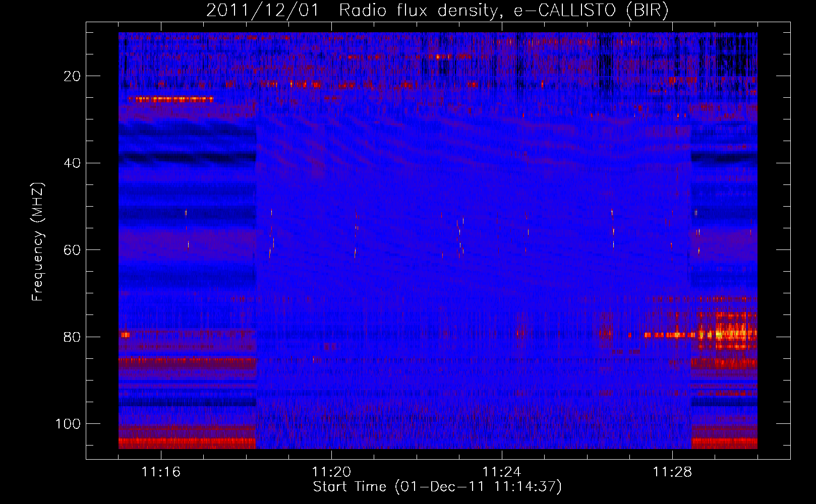Click the '80' frequency tick label

(x=73, y=337)
